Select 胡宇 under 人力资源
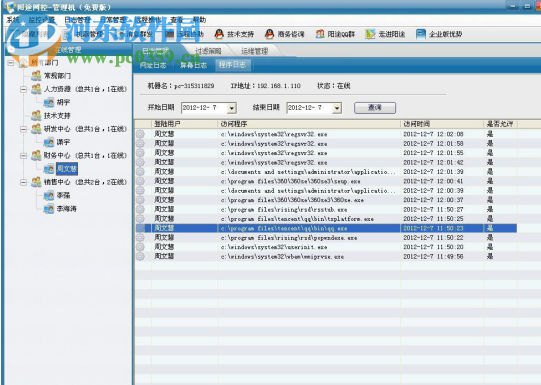 click(x=63, y=102)
